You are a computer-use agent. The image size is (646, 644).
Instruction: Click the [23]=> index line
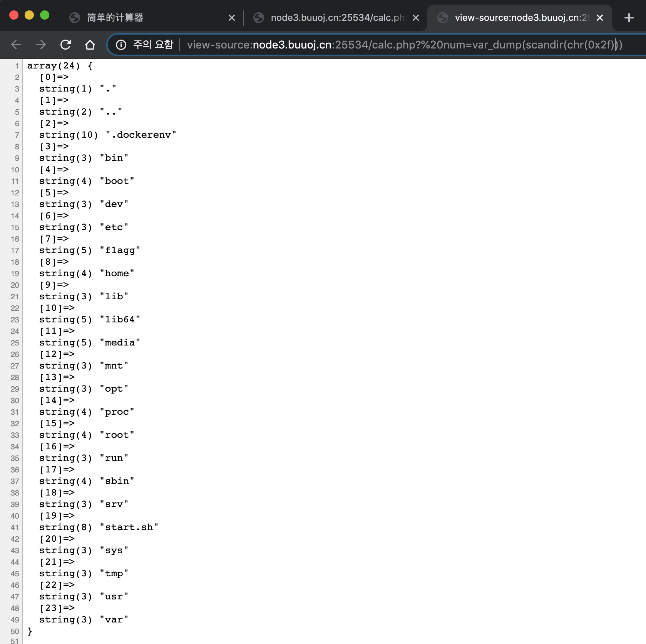click(x=57, y=608)
